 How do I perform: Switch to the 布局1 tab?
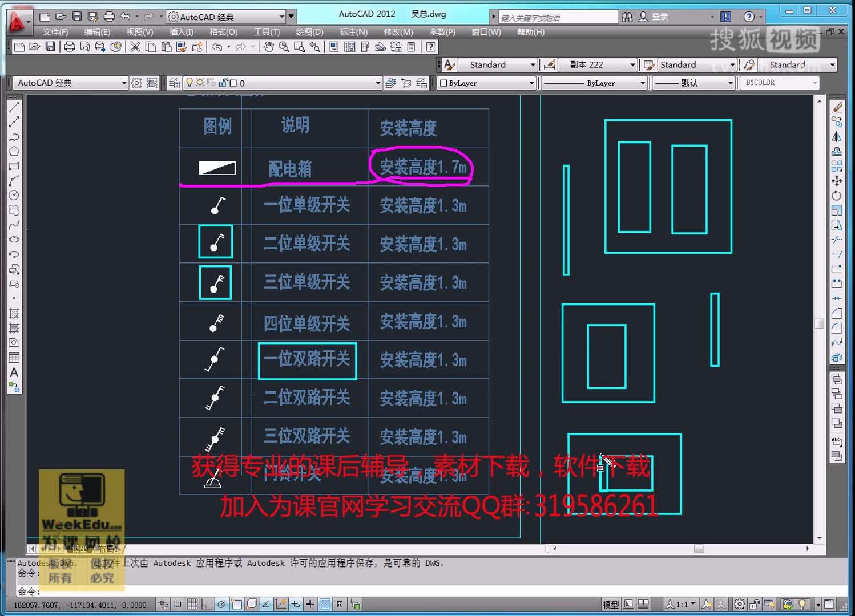coord(107,548)
